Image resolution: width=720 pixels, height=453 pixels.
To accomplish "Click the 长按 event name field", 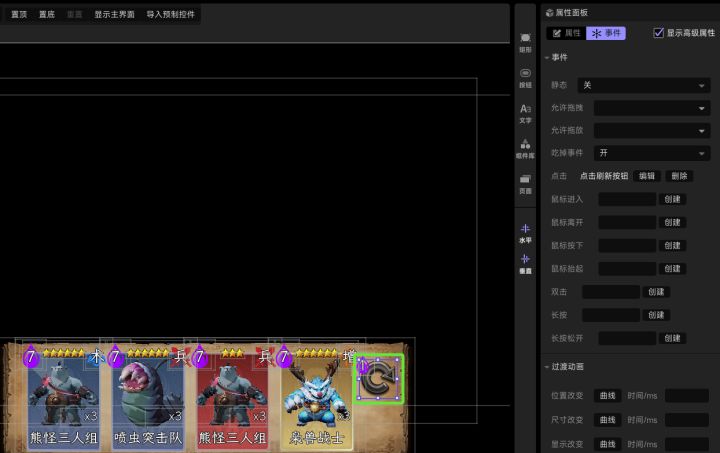I will pyautogui.click(x=611, y=315).
